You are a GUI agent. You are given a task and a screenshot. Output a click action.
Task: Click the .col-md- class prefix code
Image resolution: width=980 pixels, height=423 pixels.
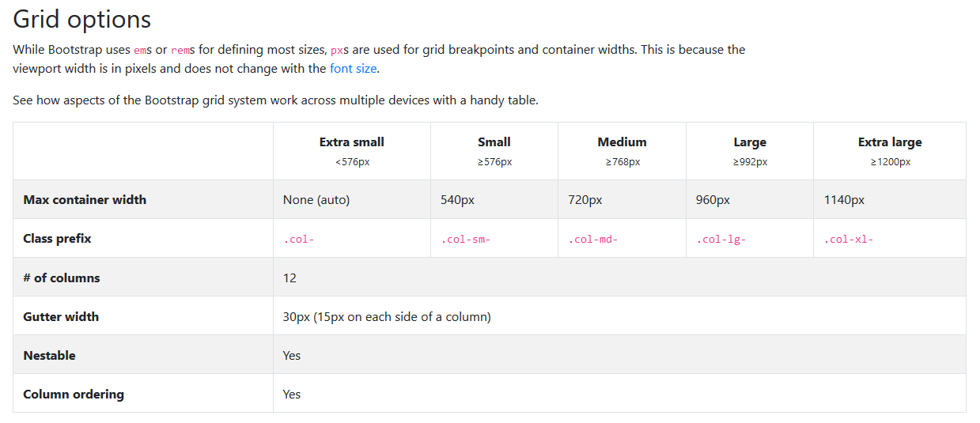(x=593, y=240)
